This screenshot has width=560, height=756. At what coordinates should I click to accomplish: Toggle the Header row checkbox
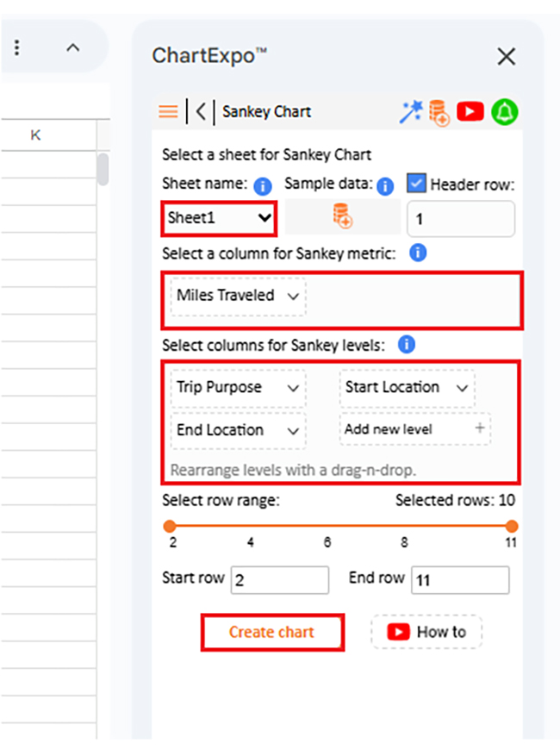(416, 184)
